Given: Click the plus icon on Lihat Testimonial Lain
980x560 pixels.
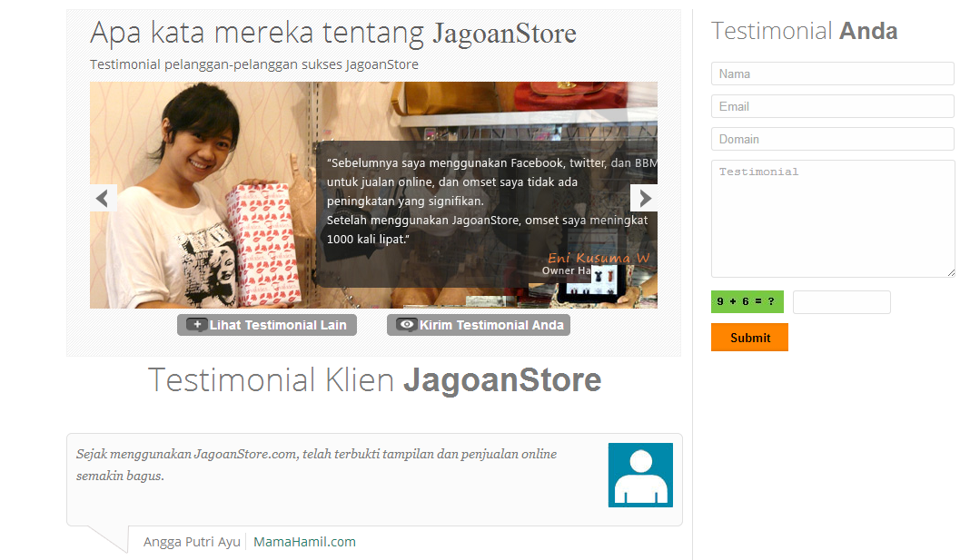Looking at the screenshot, I should click(197, 325).
